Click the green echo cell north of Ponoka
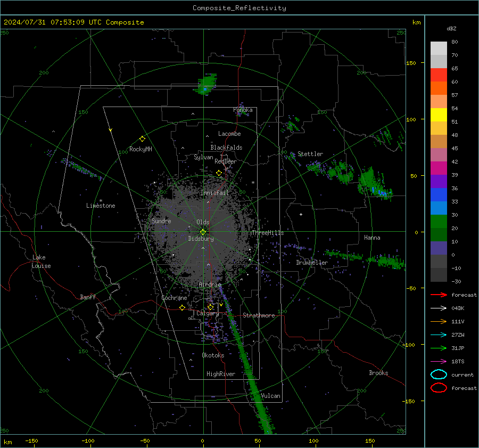Viewport: 479px width, 448px height. point(206,84)
